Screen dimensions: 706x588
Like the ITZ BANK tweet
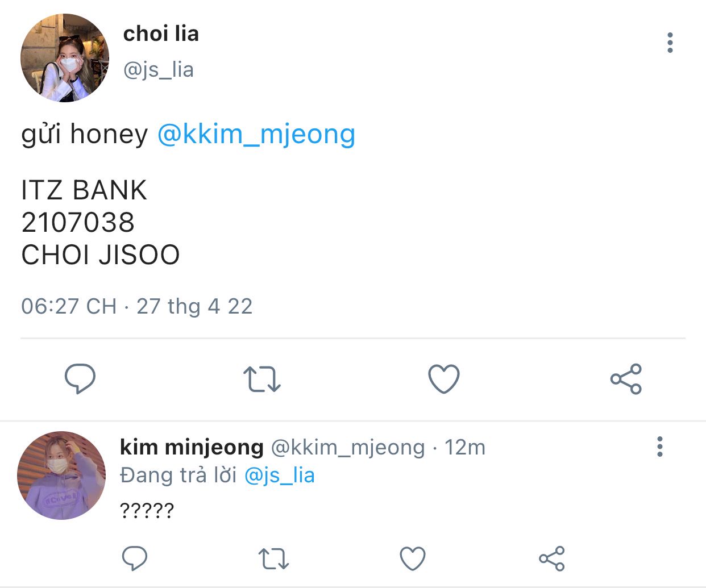(444, 379)
